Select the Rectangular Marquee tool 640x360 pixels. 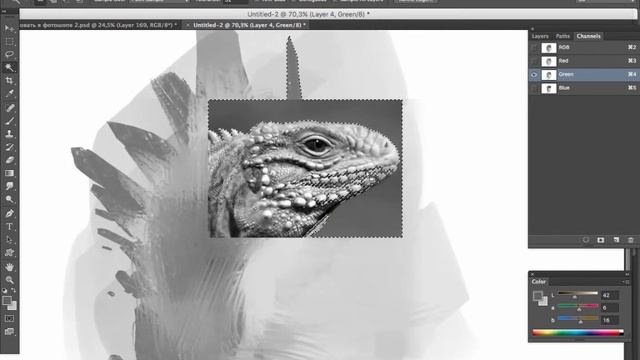pyautogui.click(x=9, y=41)
